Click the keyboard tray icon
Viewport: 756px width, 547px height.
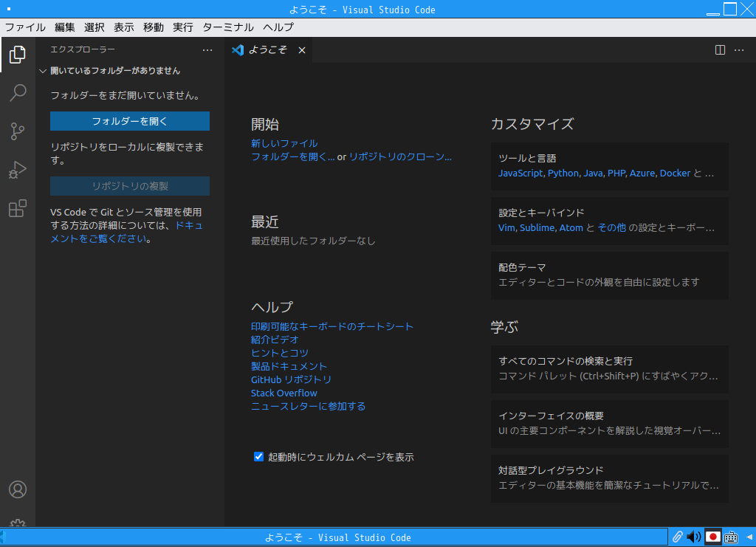tap(731, 537)
